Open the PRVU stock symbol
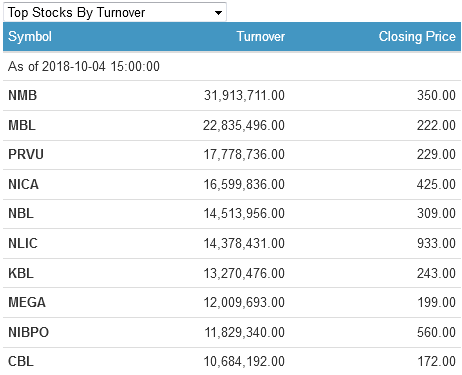Image resolution: width=462 pixels, height=375 pixels. click(26, 154)
